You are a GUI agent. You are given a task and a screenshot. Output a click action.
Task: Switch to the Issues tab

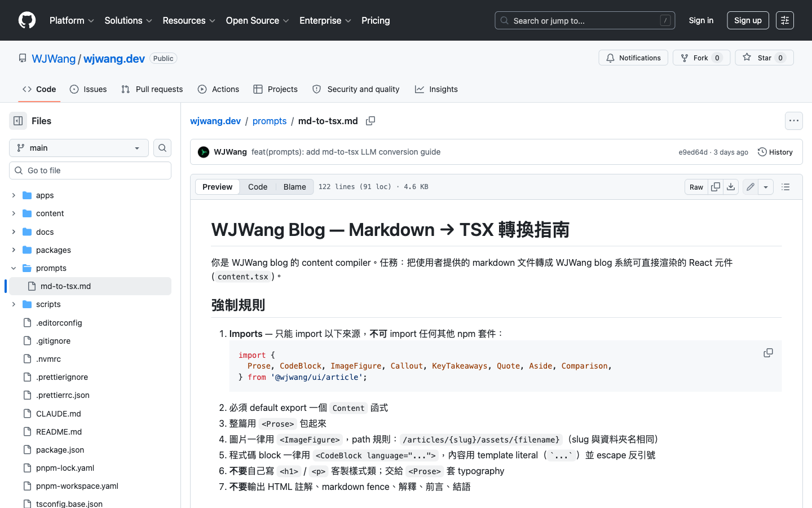coord(89,89)
